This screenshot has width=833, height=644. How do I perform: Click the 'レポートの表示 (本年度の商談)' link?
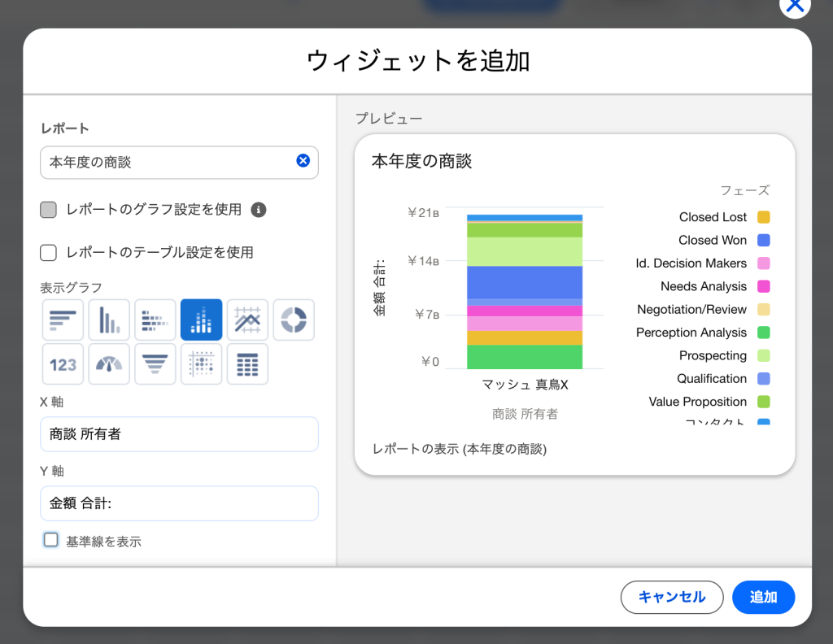coord(459,449)
